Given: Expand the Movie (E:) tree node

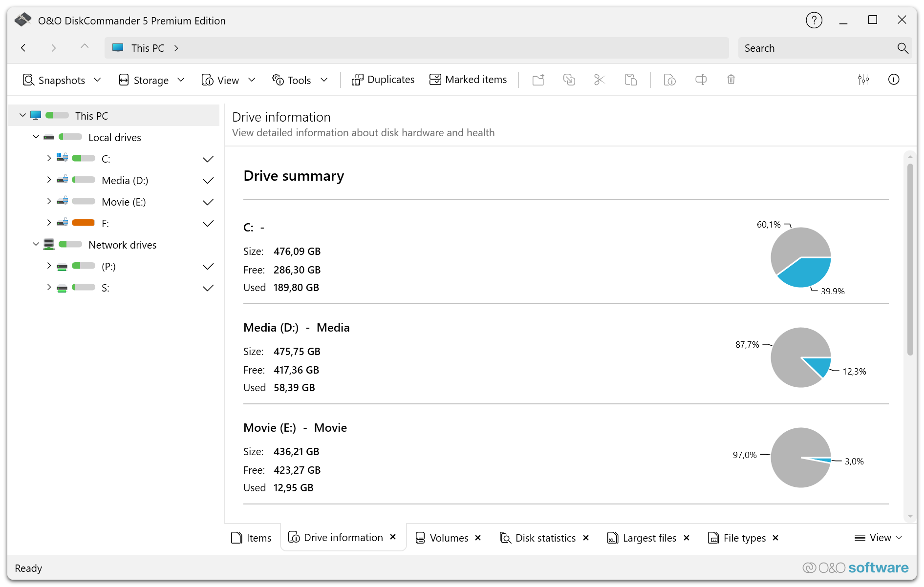Looking at the screenshot, I should [x=49, y=202].
